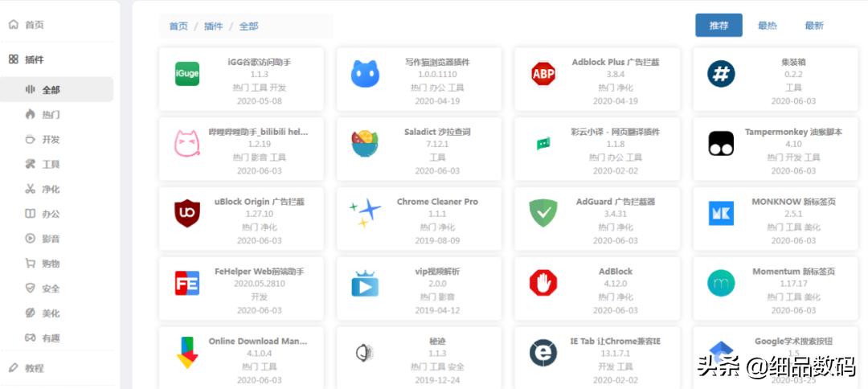Click 全部 breadcrumb link
This screenshot has height=389, width=868.
248,26
